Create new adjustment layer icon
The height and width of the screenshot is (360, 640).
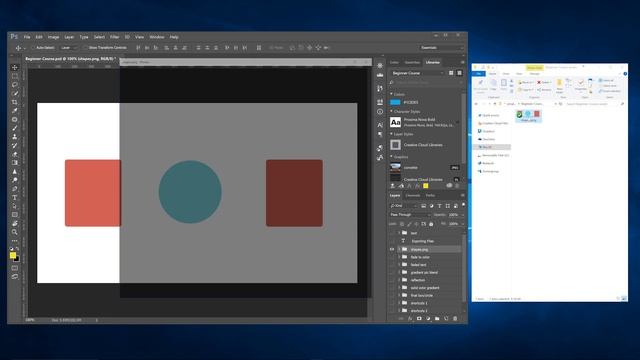428,319
